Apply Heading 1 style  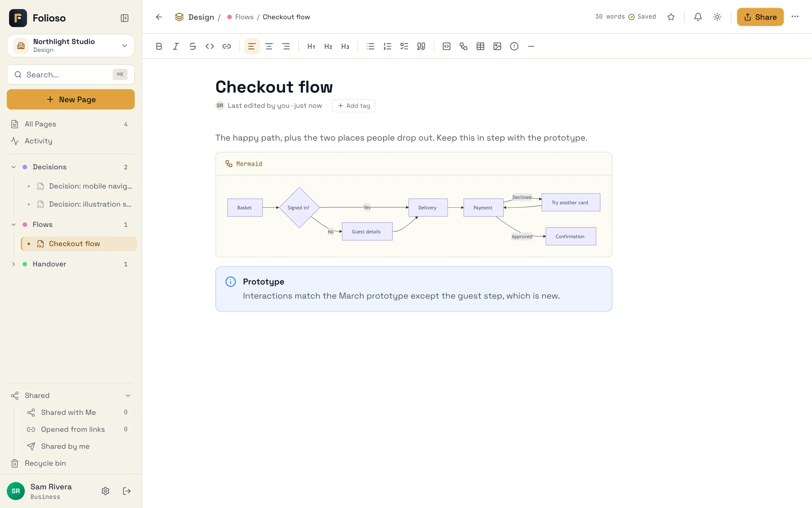(x=311, y=46)
